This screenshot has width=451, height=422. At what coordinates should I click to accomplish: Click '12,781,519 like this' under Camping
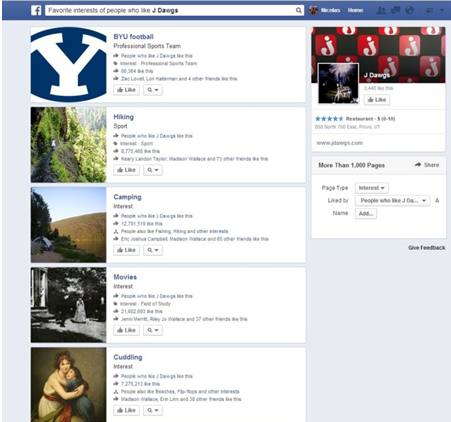[x=142, y=224]
